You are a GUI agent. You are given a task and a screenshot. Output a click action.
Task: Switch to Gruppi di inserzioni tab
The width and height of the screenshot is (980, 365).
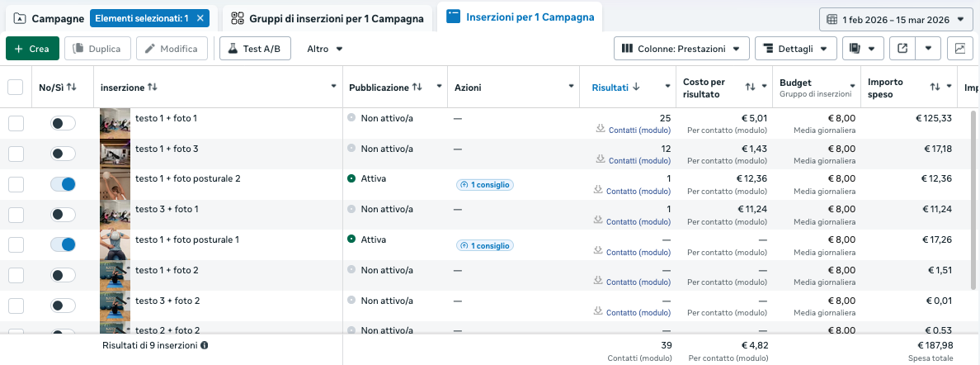pos(327,18)
